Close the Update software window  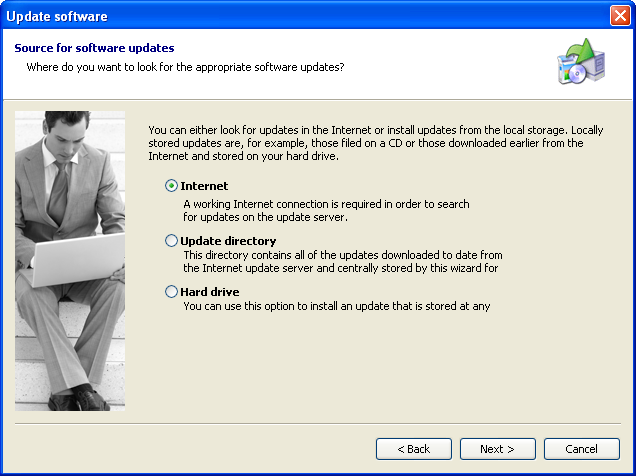coord(620,16)
